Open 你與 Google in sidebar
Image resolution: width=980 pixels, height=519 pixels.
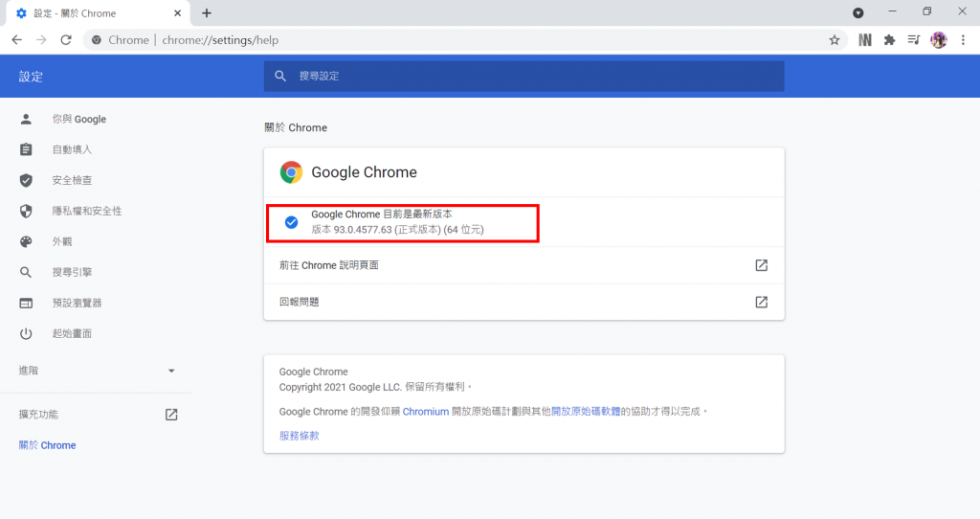click(79, 119)
